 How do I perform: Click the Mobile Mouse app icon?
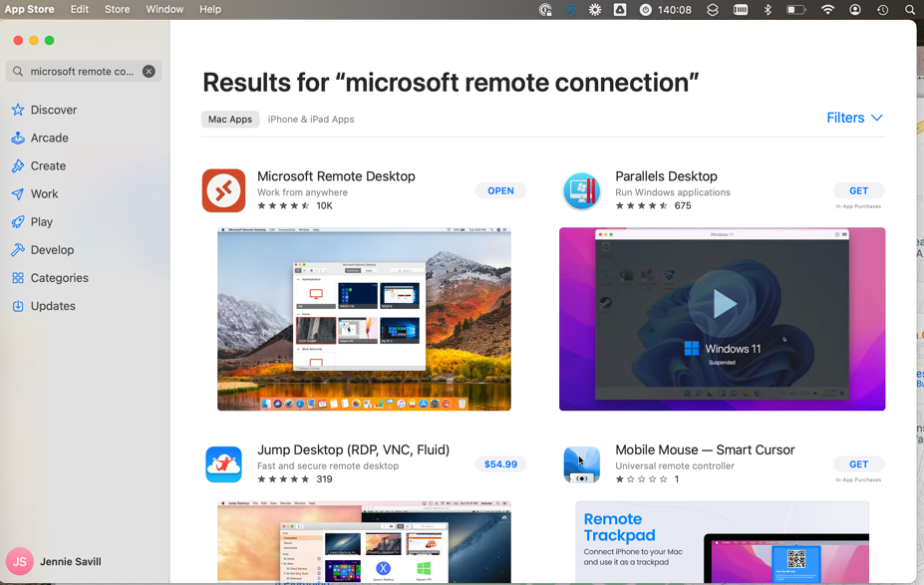[x=582, y=464]
